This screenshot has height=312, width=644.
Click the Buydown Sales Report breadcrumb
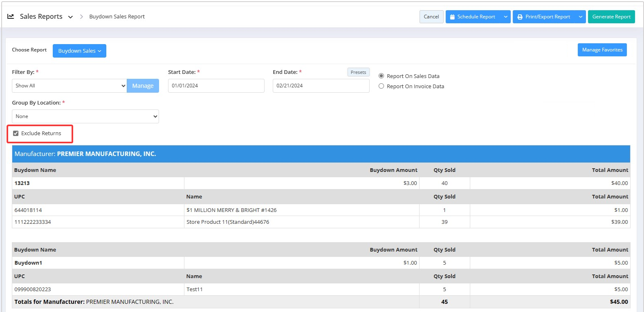[117, 17]
